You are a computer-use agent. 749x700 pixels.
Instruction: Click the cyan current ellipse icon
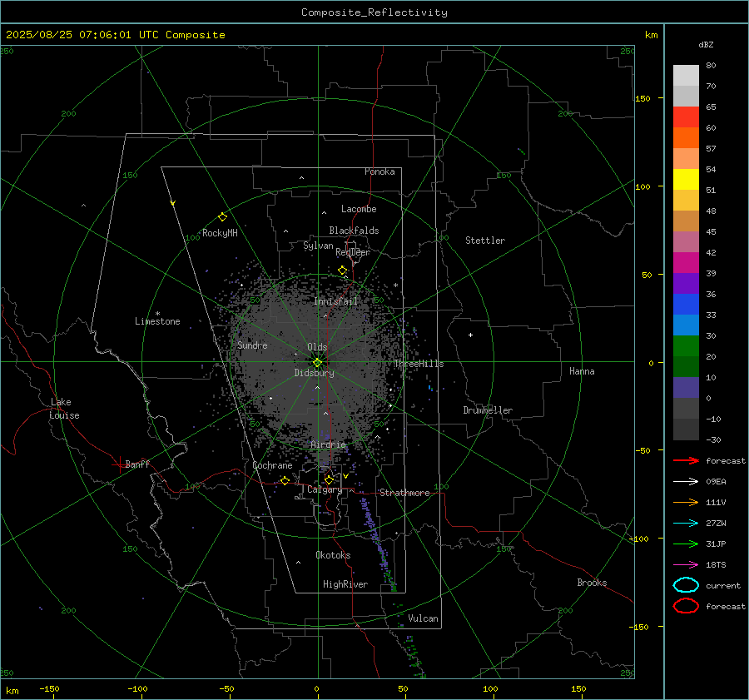point(686,585)
